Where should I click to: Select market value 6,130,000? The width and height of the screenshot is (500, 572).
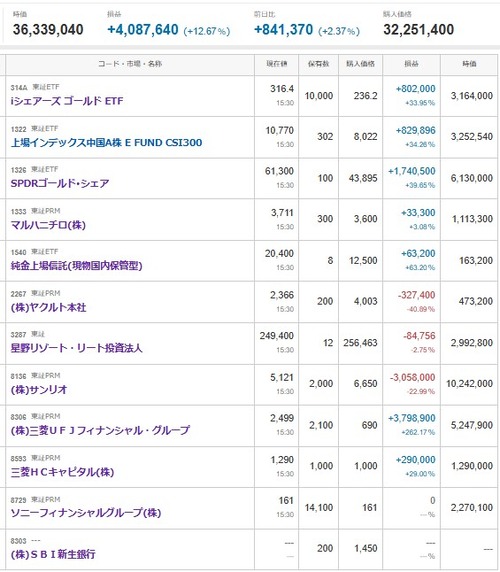472,178
